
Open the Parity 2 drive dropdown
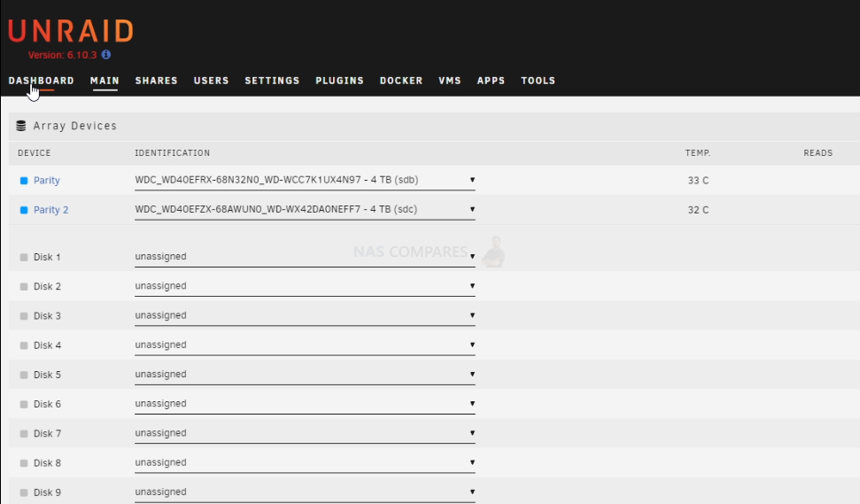click(305, 210)
